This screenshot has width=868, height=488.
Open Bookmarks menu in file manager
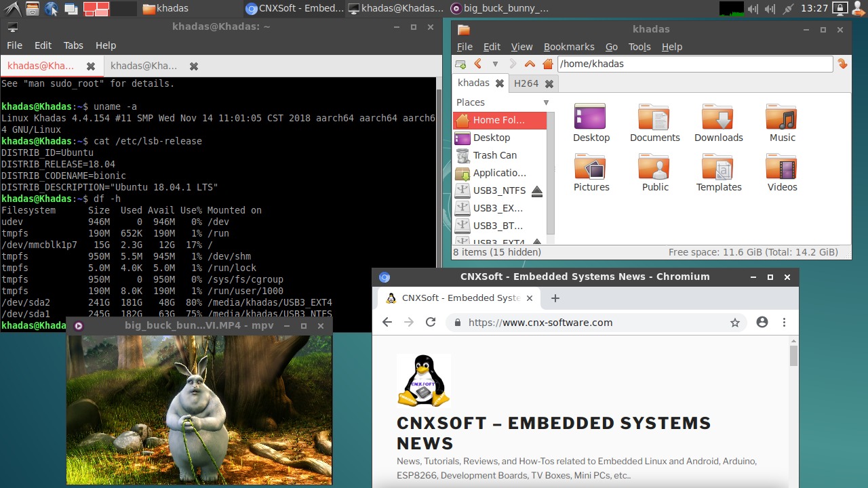(x=569, y=47)
